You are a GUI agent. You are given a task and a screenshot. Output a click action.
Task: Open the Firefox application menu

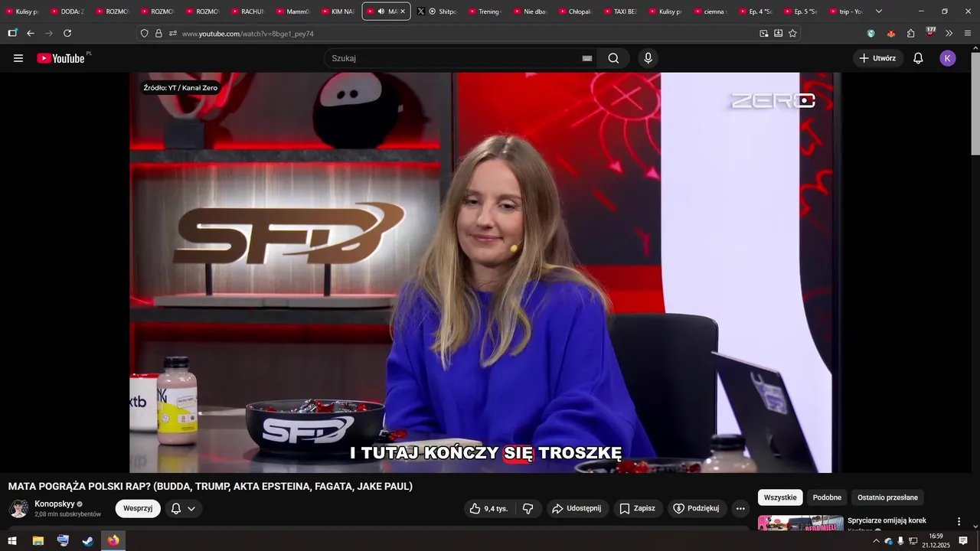968,33
